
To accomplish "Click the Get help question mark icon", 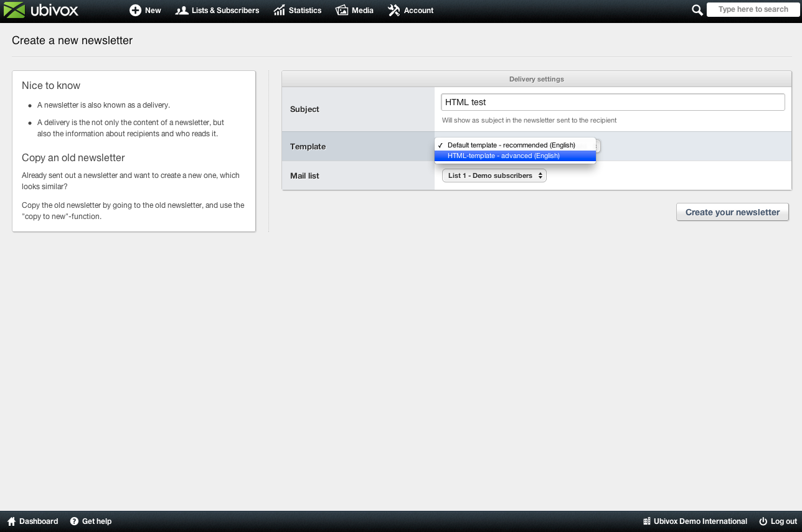I will 74,521.
